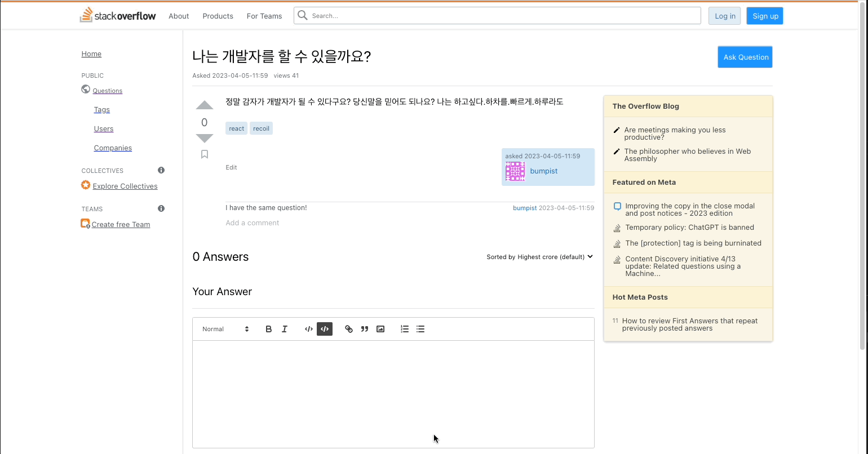Open Users in the sidebar

(x=104, y=129)
